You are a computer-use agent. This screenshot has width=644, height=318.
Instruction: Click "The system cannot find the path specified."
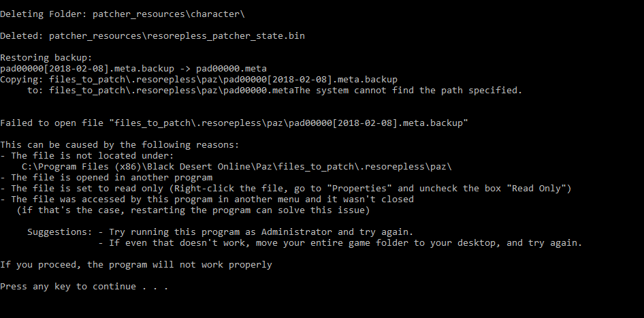(x=408, y=91)
